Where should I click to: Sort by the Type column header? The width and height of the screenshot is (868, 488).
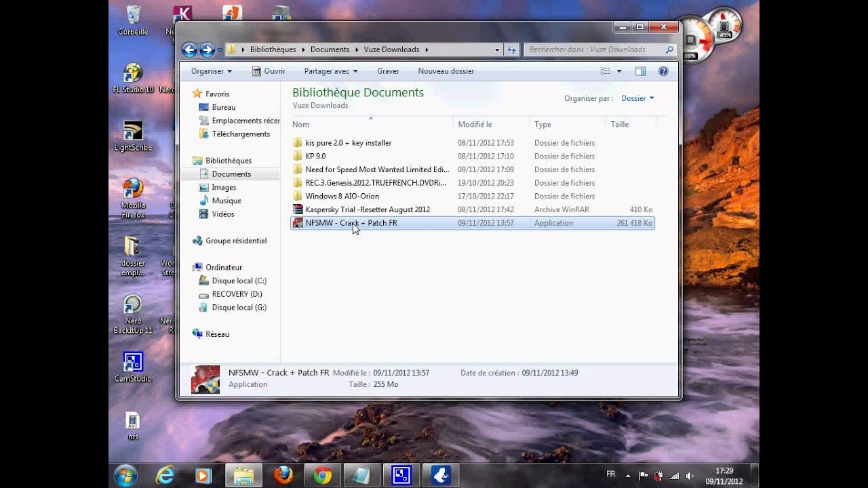(568, 124)
